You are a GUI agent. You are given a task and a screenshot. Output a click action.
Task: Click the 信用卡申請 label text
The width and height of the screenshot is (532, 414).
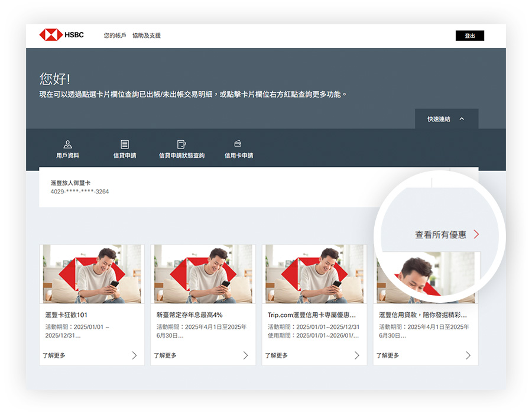(x=239, y=156)
